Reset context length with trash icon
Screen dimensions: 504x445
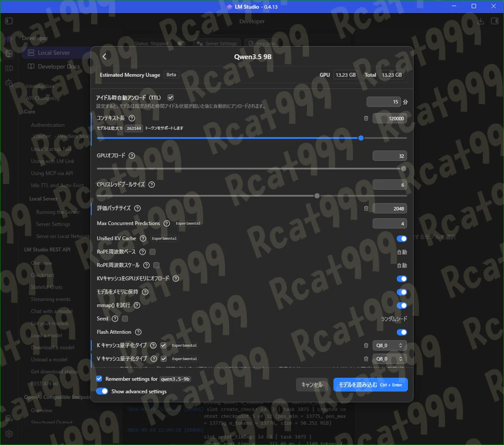366,119
